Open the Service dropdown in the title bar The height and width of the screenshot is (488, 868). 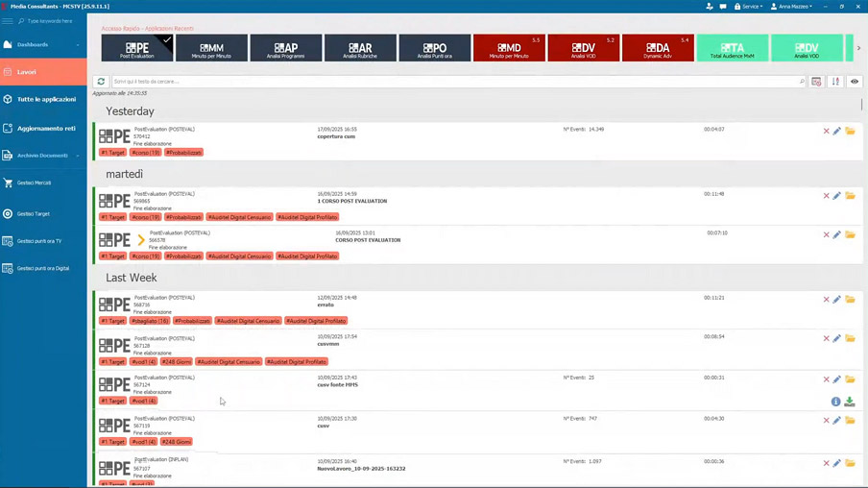[748, 7]
